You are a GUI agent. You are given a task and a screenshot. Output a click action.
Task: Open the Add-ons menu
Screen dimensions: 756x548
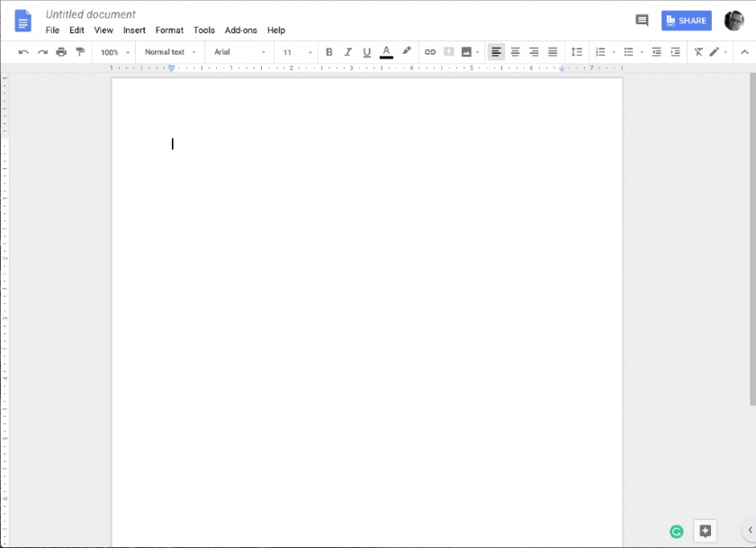pyautogui.click(x=240, y=30)
